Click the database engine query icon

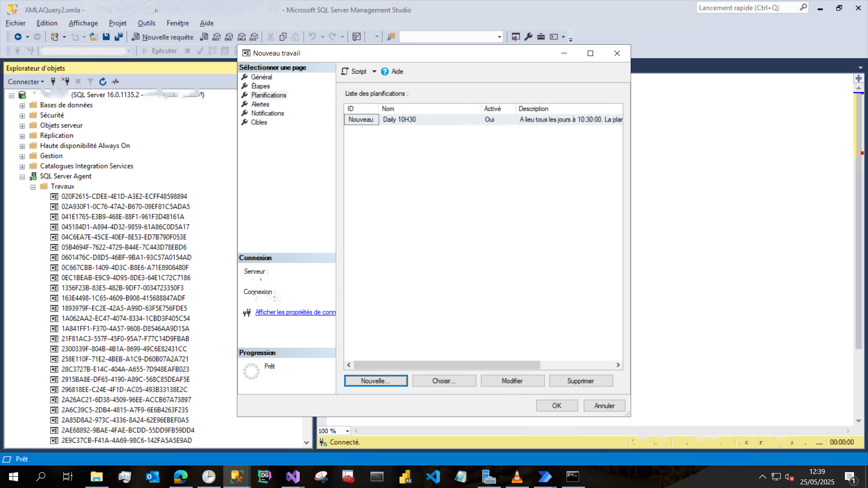coord(204,37)
